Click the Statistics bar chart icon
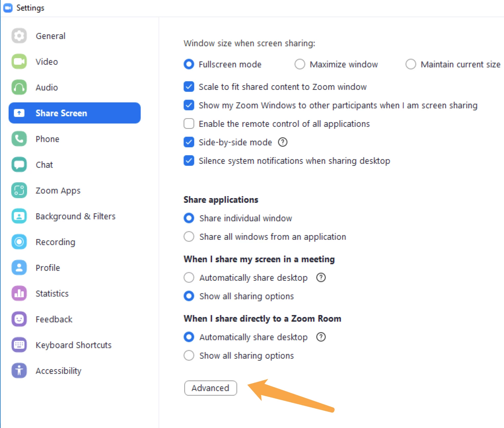This screenshot has height=428, width=504. pyautogui.click(x=19, y=293)
